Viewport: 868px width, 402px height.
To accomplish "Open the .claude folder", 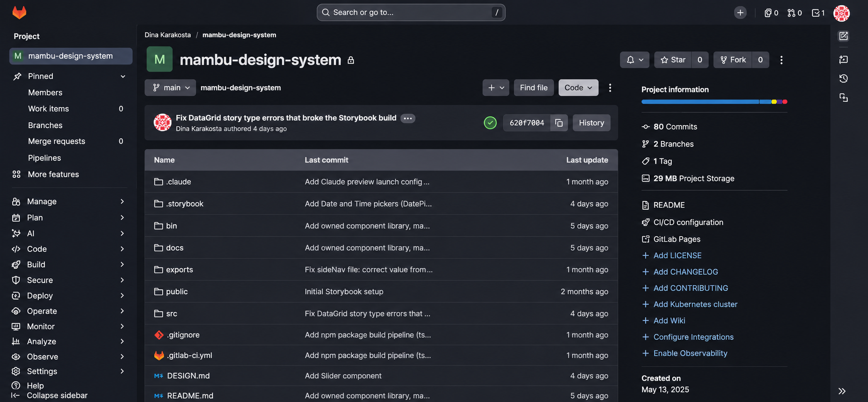I will pyautogui.click(x=178, y=182).
